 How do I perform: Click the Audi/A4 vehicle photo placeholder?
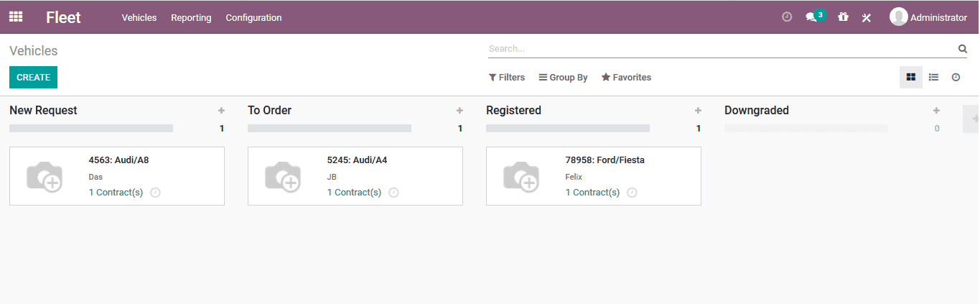282,176
